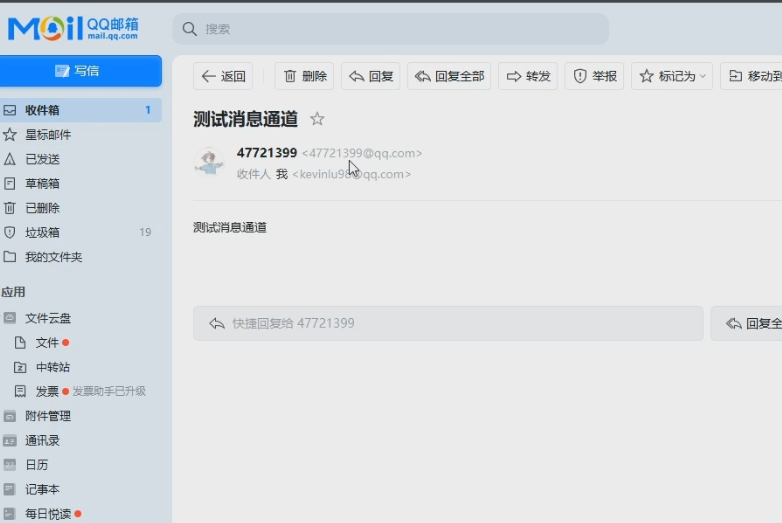Click the recipient address after 收件人 我
The height and width of the screenshot is (523, 782).
click(x=352, y=174)
